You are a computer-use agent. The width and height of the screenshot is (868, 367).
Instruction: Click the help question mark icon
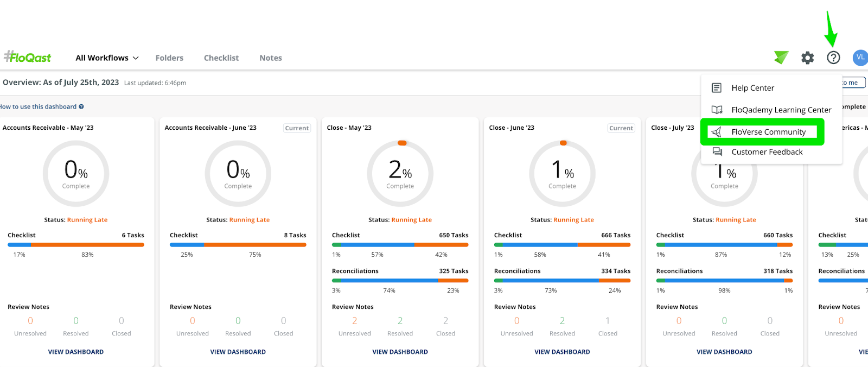833,58
